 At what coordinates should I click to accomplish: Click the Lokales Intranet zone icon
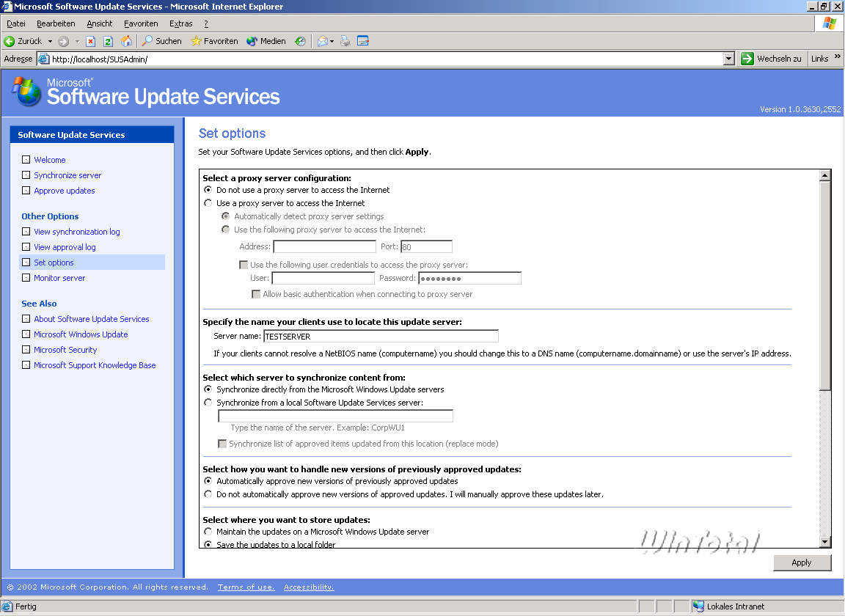pos(699,606)
